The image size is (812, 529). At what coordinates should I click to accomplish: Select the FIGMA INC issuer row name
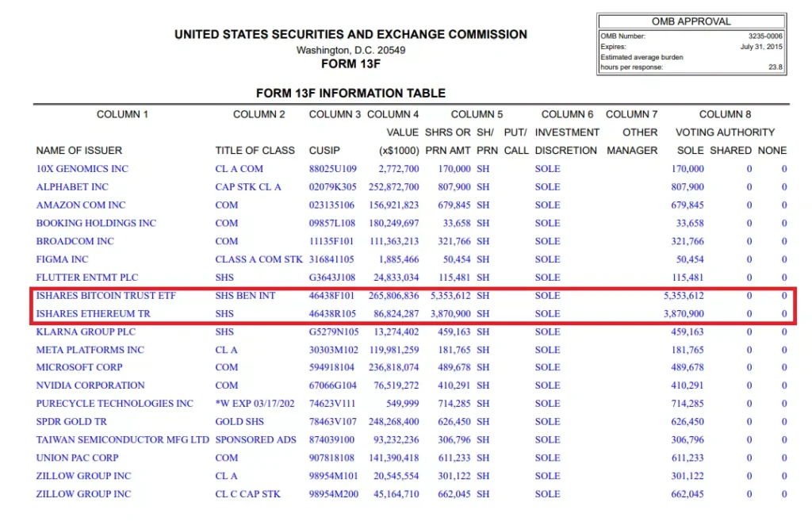pyautogui.click(x=62, y=259)
